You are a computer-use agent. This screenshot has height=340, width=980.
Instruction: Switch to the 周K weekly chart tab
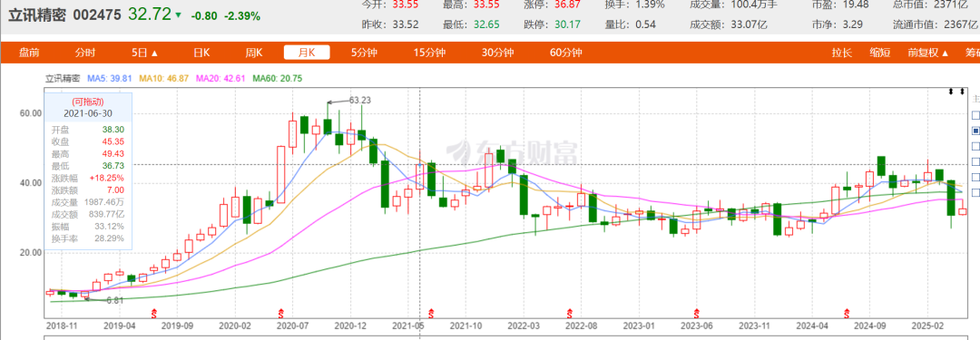pyautogui.click(x=254, y=53)
